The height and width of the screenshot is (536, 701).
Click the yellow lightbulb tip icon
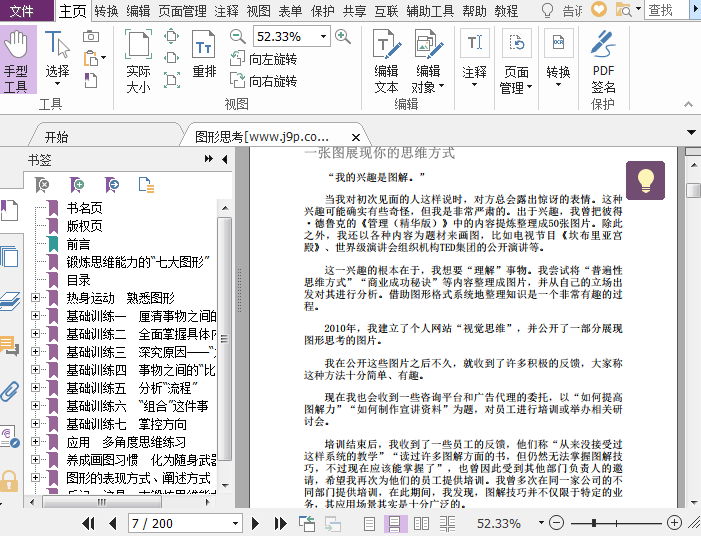pyautogui.click(x=645, y=180)
